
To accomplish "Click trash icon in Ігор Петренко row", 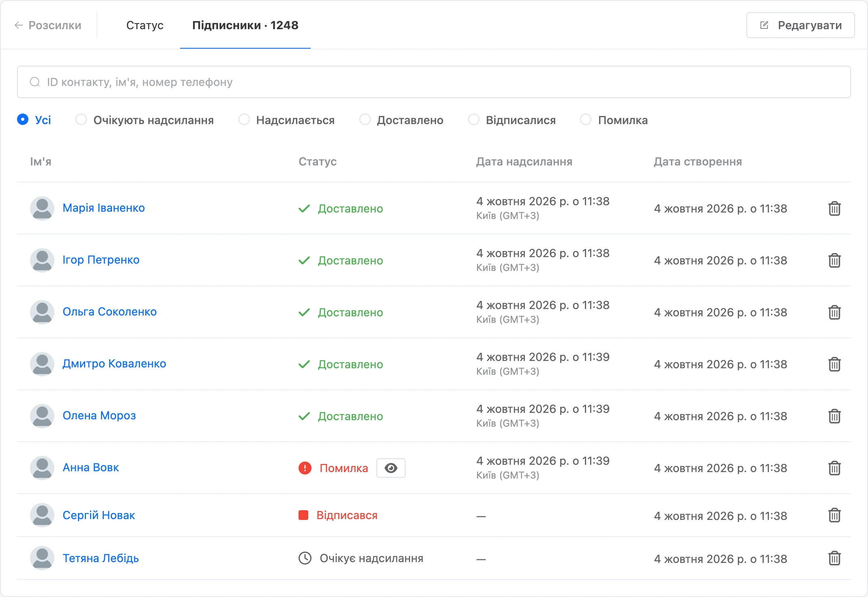I will click(x=834, y=260).
